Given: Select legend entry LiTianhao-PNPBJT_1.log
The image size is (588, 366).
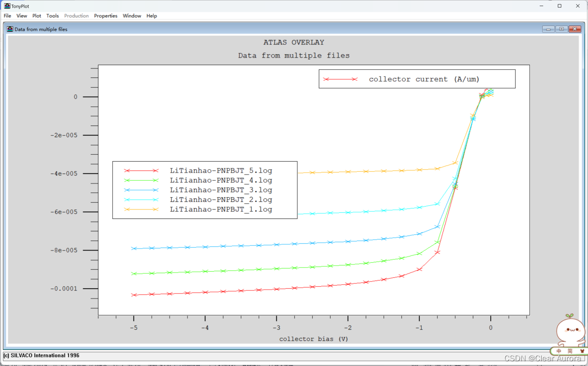Looking at the screenshot, I should [x=221, y=209].
